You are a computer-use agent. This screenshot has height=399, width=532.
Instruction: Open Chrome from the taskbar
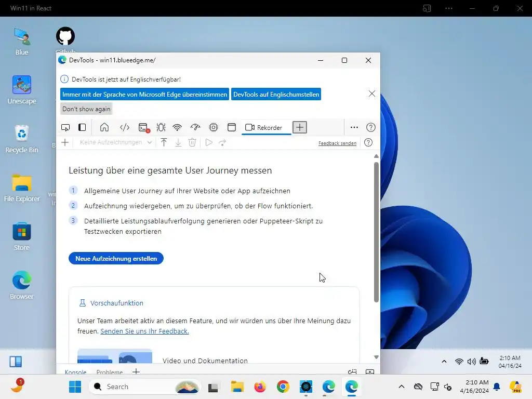coord(283,387)
